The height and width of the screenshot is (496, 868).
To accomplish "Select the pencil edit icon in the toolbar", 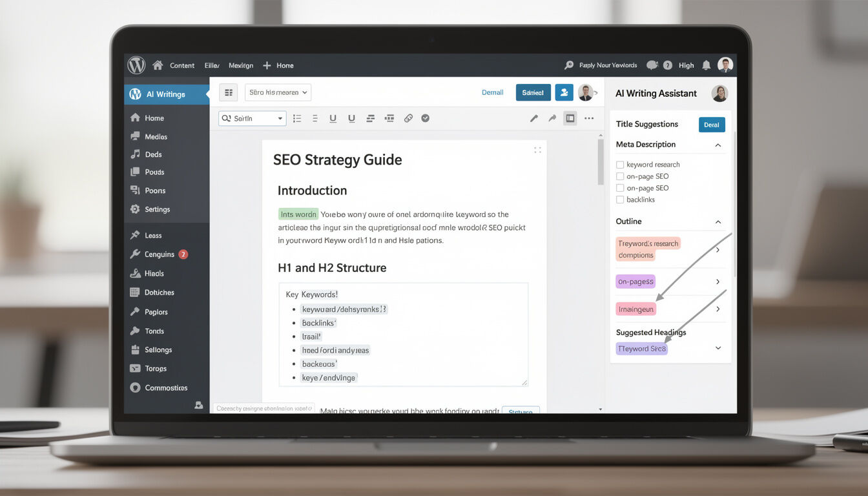I will (534, 118).
